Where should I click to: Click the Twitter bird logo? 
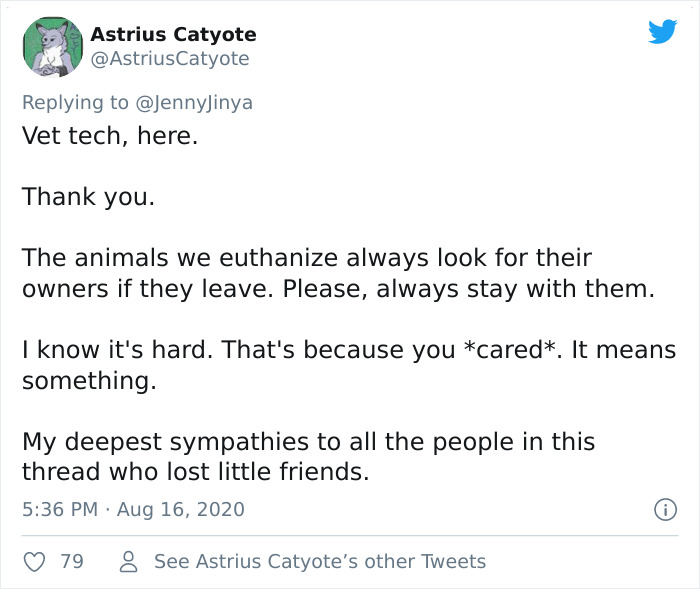663,31
